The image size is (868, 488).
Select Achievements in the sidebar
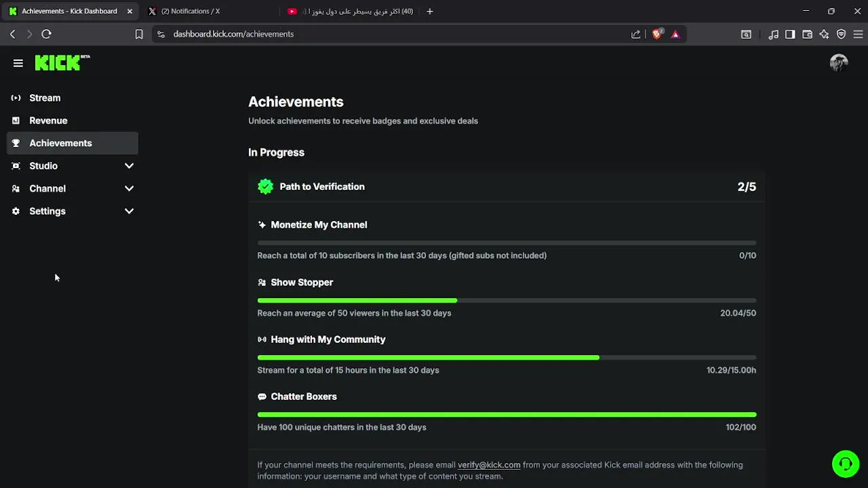pyautogui.click(x=73, y=143)
